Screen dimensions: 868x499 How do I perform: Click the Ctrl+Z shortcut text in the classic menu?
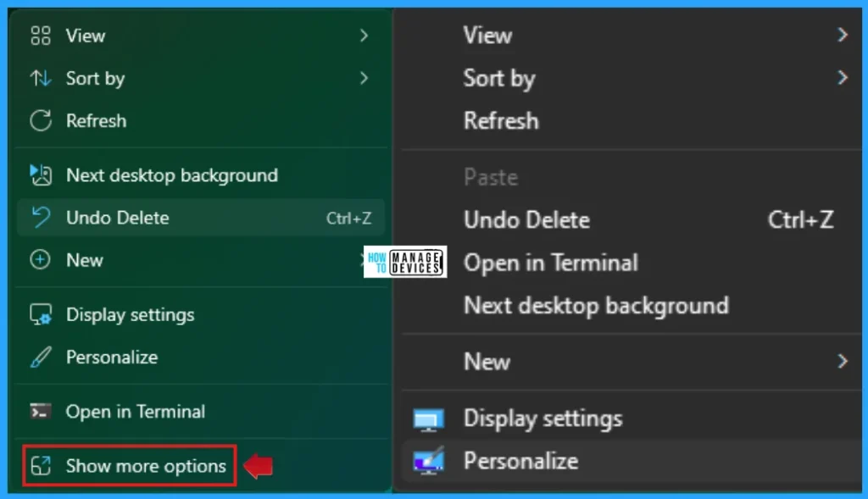800,219
